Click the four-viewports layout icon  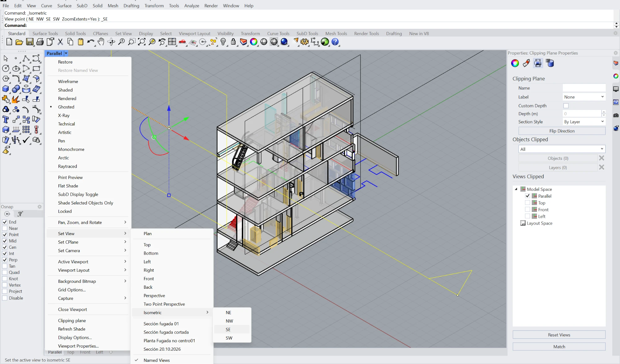pyautogui.click(x=172, y=42)
